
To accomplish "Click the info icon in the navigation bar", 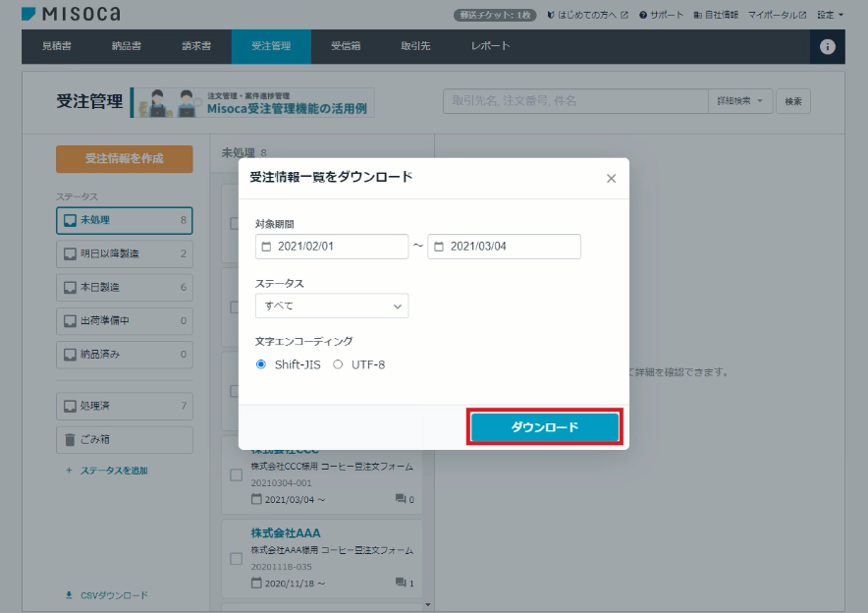I will coord(827,46).
